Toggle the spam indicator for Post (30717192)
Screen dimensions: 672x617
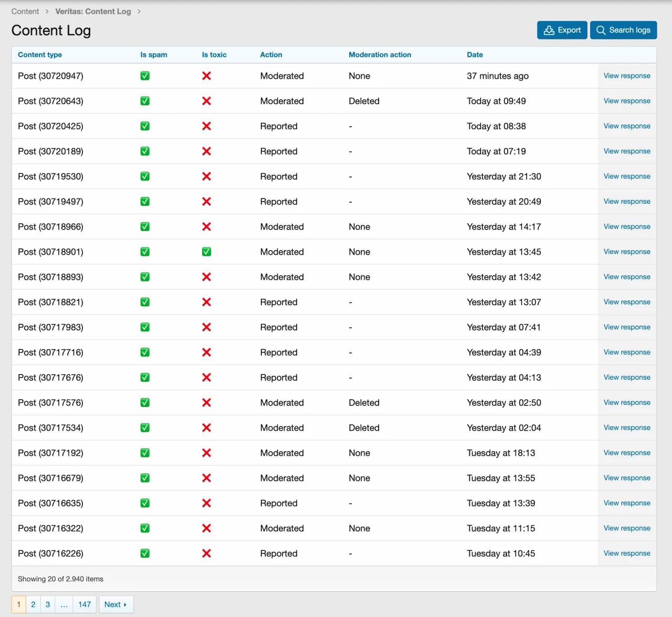click(145, 453)
